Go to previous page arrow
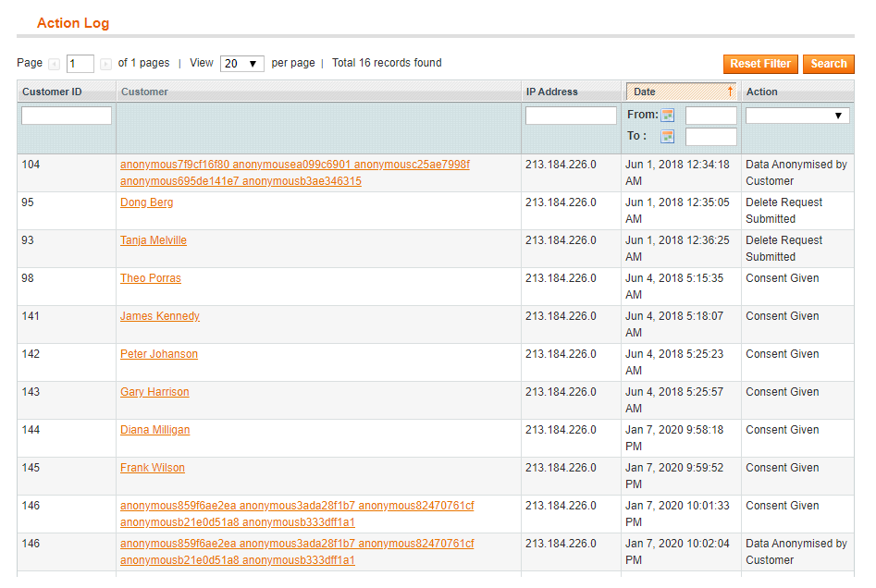Image resolution: width=876 pixels, height=588 pixels. (x=54, y=64)
